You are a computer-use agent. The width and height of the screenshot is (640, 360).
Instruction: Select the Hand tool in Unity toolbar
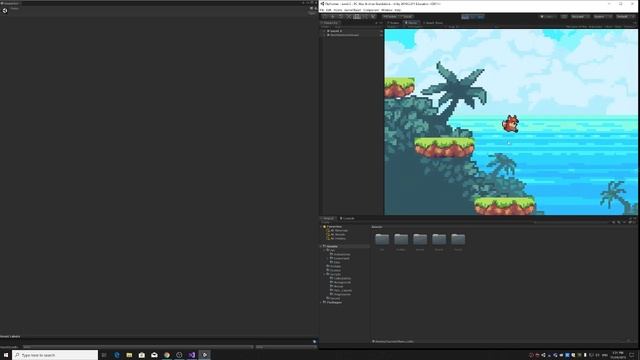324,17
